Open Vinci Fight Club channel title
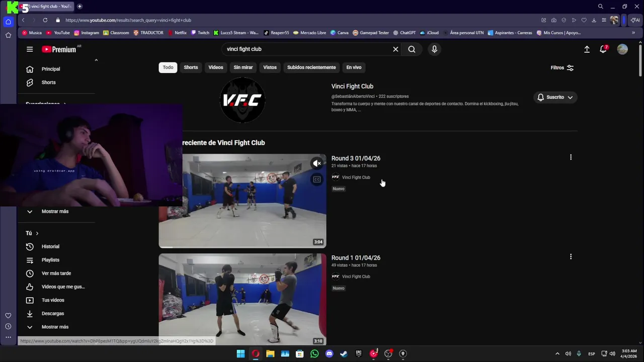 point(352,86)
